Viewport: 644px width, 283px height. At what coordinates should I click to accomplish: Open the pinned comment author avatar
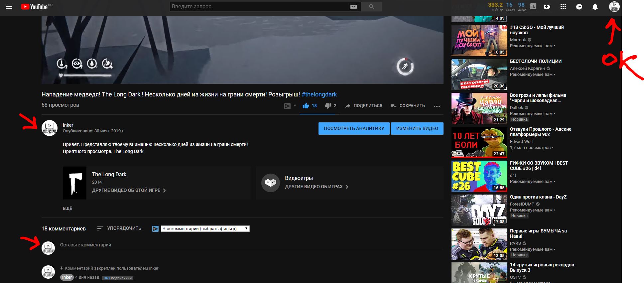(48, 272)
